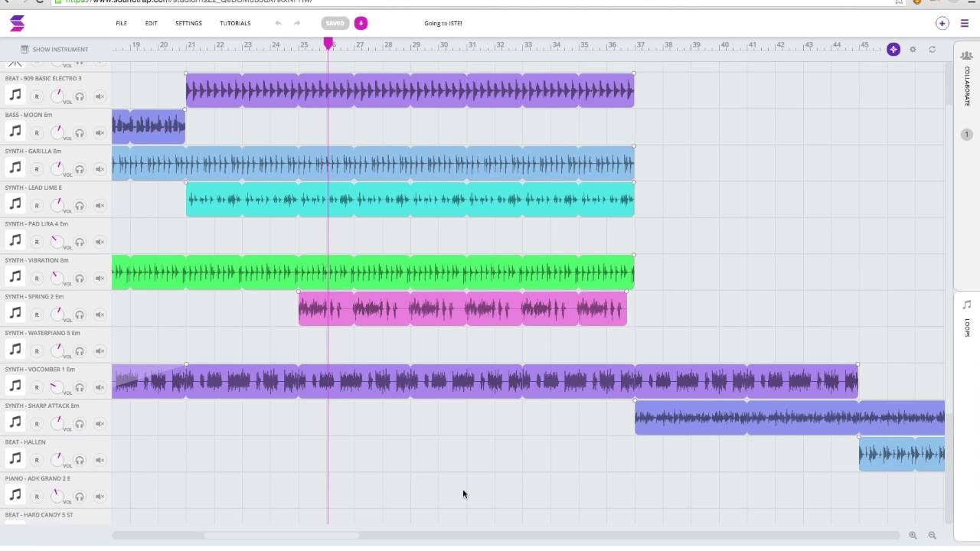Click volume knob on Synth Pad Lira 4
This screenshot has height=551, width=980.
tap(57, 241)
